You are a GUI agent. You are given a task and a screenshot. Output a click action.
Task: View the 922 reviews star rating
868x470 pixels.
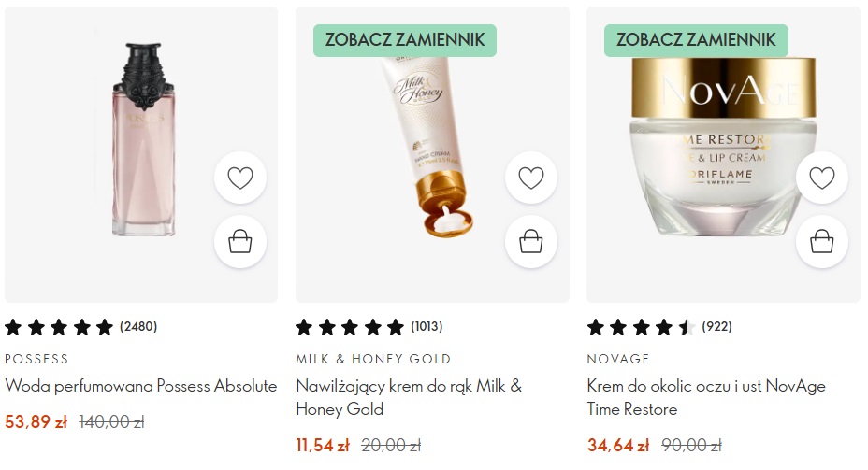point(659,327)
